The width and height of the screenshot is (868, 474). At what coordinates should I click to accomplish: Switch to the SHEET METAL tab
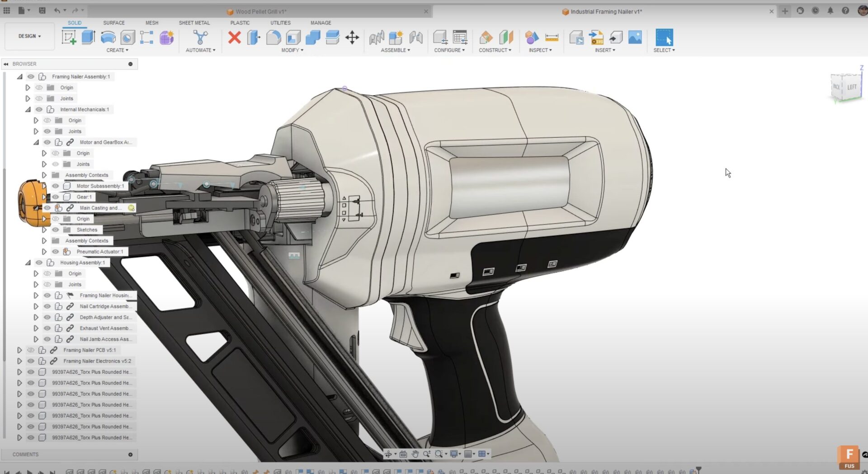194,23
